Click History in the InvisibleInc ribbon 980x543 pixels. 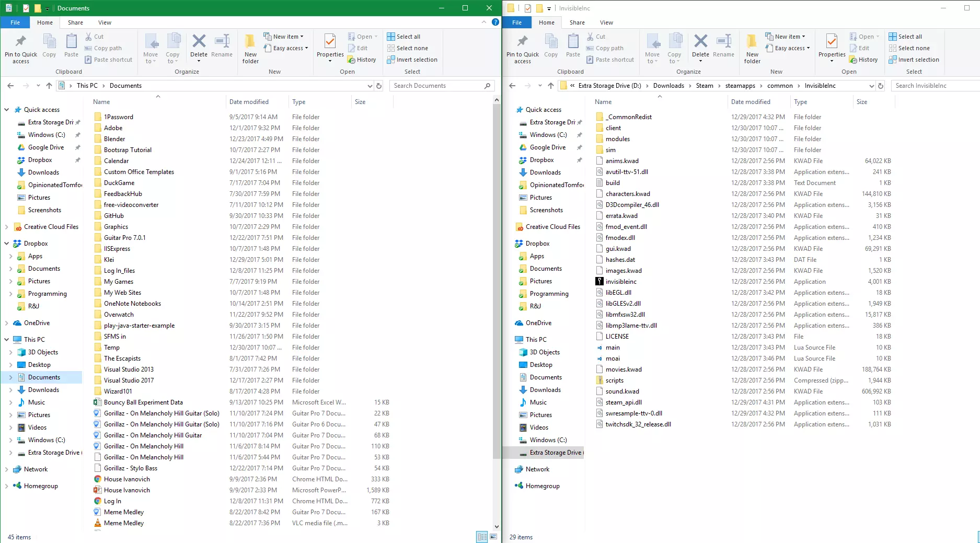(x=863, y=60)
